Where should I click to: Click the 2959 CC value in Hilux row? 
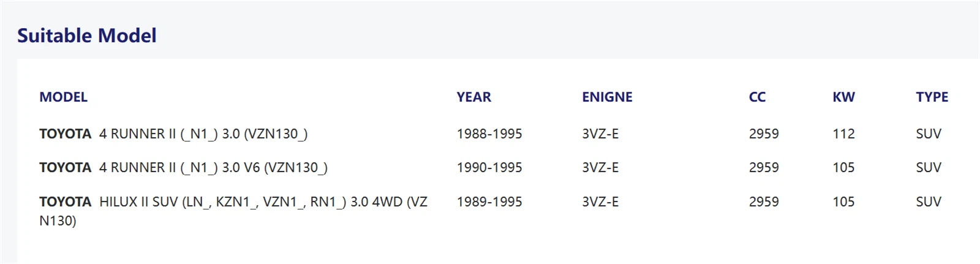pyautogui.click(x=764, y=202)
